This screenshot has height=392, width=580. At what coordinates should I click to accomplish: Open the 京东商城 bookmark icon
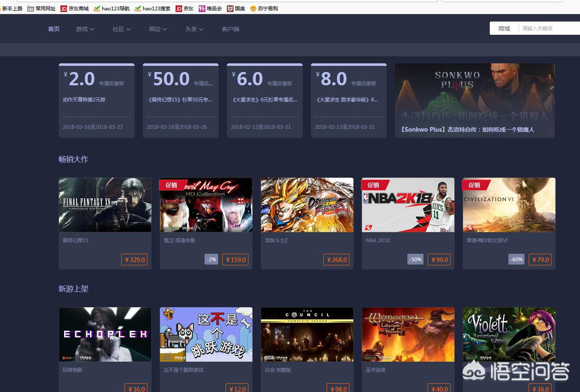pyautogui.click(x=64, y=8)
